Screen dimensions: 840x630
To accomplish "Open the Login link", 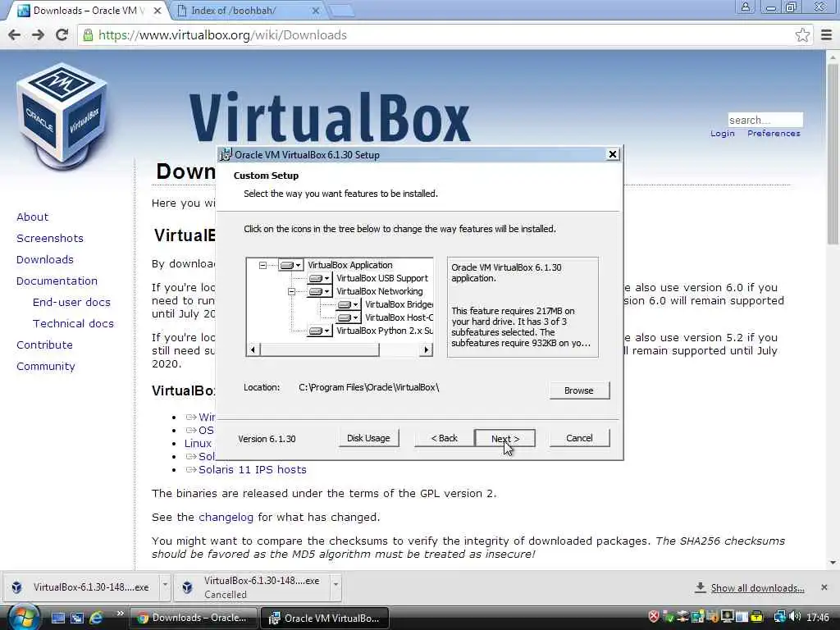I will point(722,134).
